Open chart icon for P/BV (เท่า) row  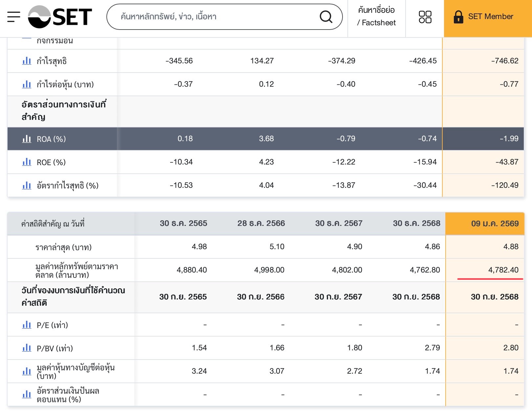[27, 348]
